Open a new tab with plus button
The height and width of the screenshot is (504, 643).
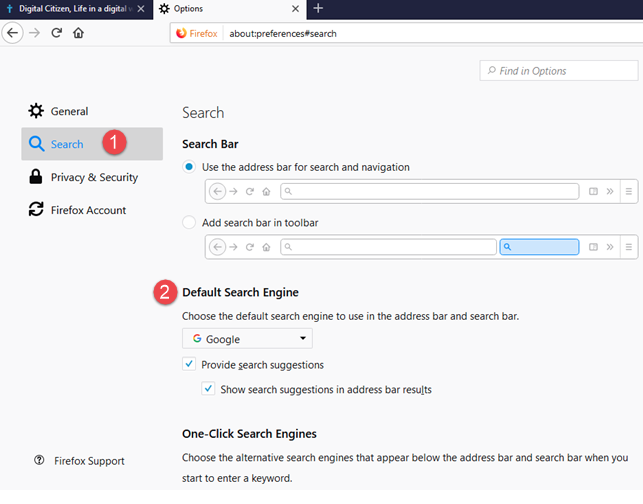click(318, 8)
